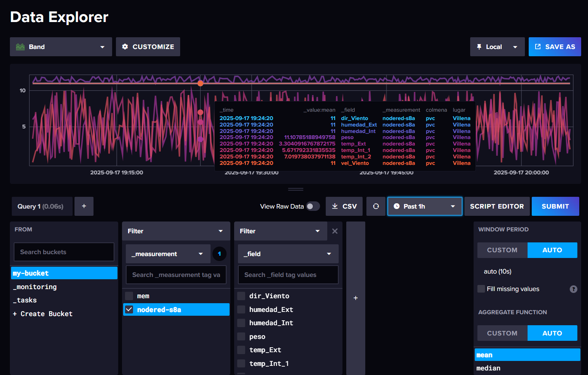588x375 pixels.
Task: Click the clock icon in the time range selector
Action: 396,206
